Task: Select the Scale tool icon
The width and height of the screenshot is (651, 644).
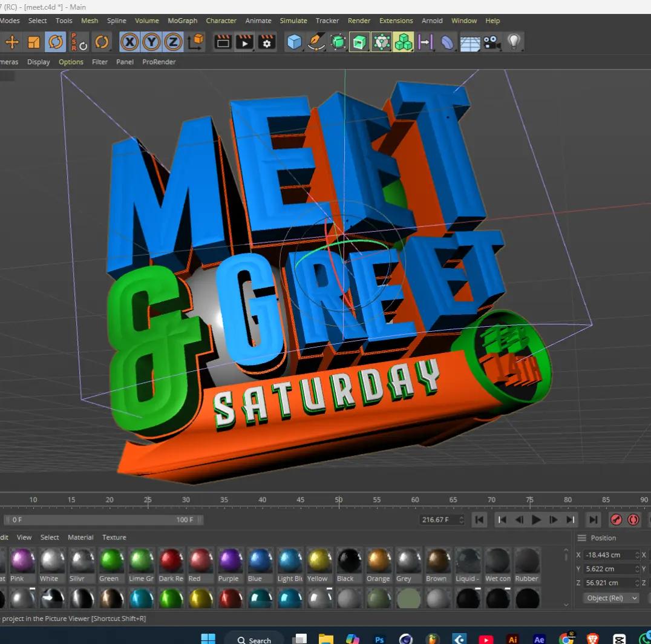Action: (34, 42)
